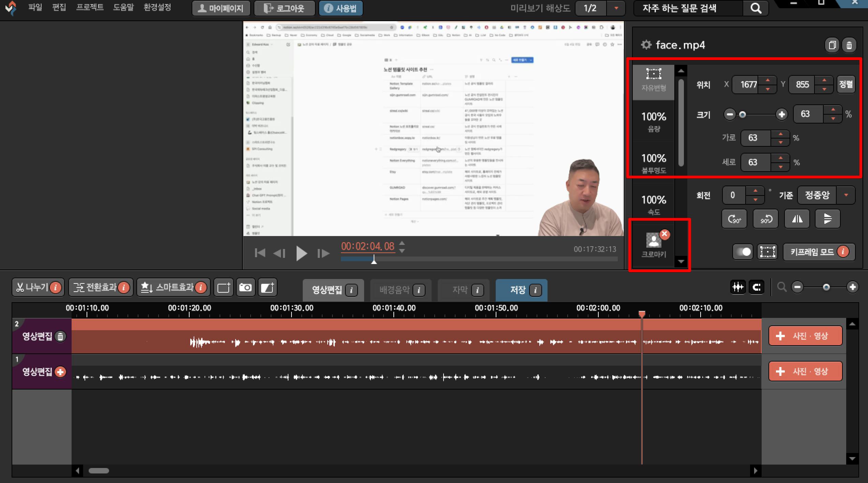Open the 미리보기 해상도 dropdown arrow
868x483 pixels.
616,8
